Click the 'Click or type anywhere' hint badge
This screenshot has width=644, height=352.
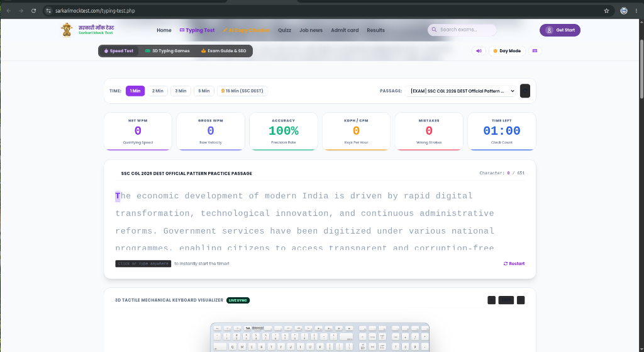click(143, 264)
